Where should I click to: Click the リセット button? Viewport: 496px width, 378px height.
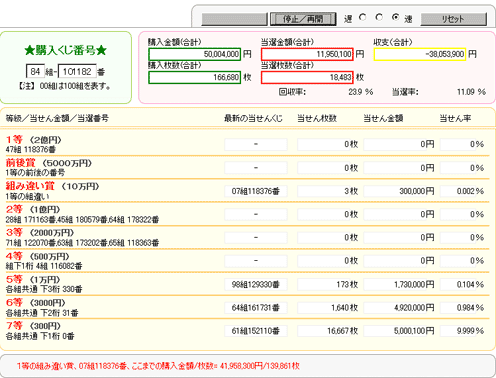(x=453, y=19)
